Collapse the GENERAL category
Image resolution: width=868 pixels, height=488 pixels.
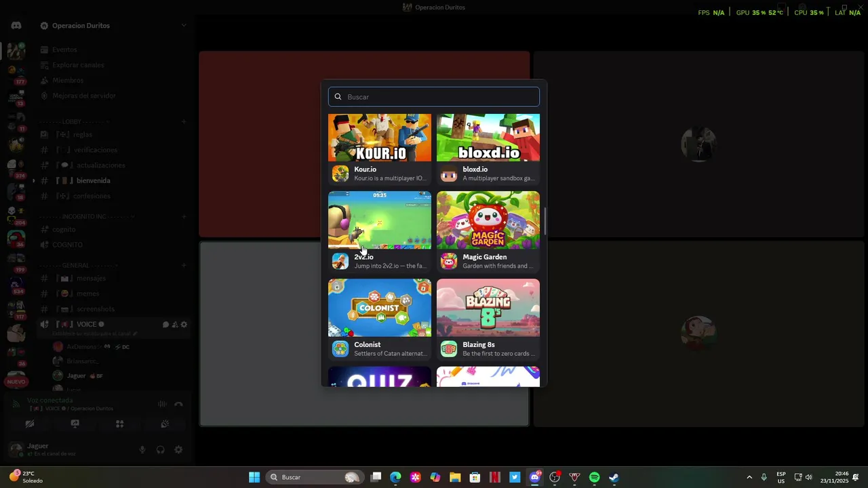[79, 265]
